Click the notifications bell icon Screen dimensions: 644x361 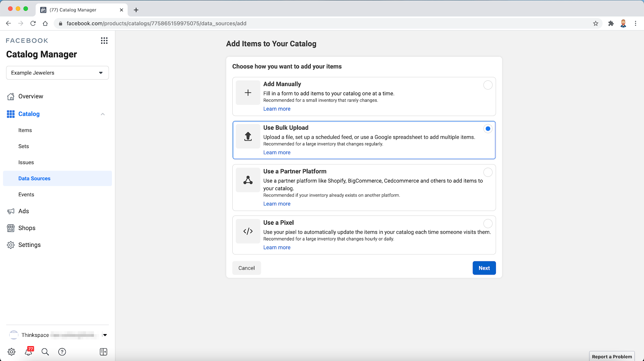[x=29, y=352]
